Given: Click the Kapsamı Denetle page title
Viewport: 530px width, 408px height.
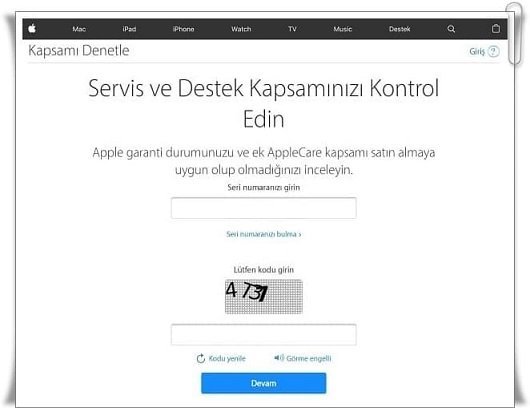Looking at the screenshot, I should (x=79, y=51).
